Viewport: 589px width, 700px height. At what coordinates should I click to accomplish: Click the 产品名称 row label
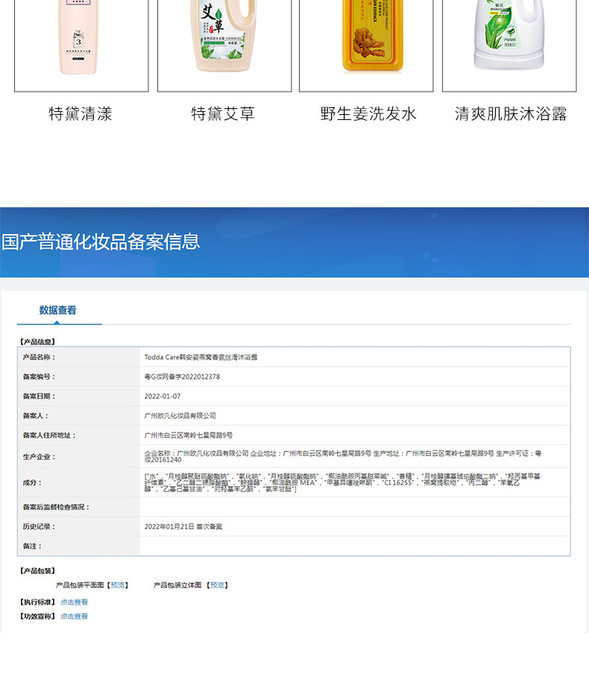pyautogui.click(x=40, y=357)
